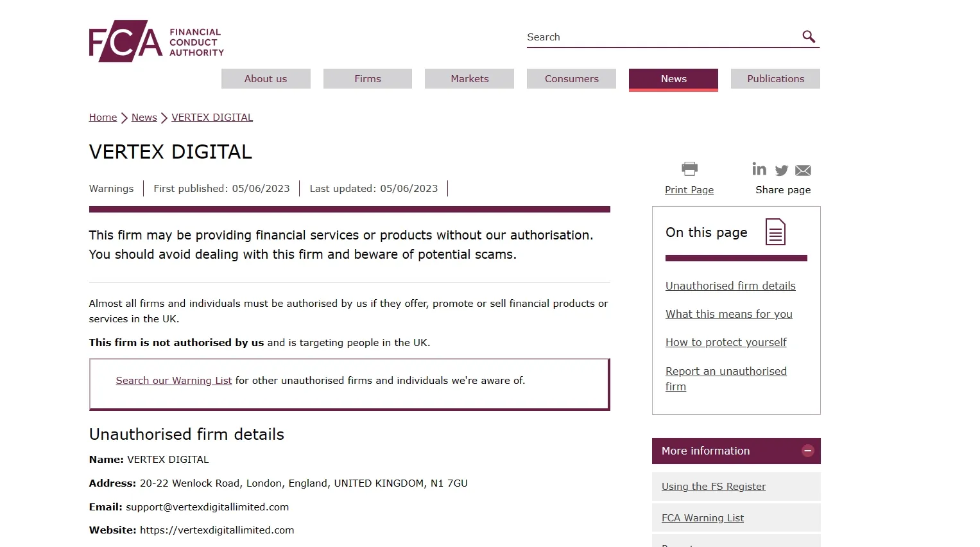The width and height of the screenshot is (980, 547).
Task: Click the Print Page link
Action: click(689, 190)
